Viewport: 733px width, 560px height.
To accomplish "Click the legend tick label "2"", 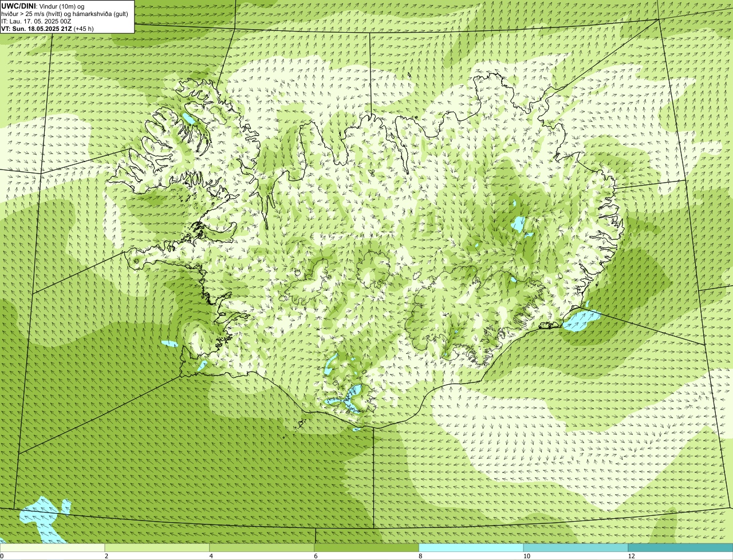I will tap(106, 556).
